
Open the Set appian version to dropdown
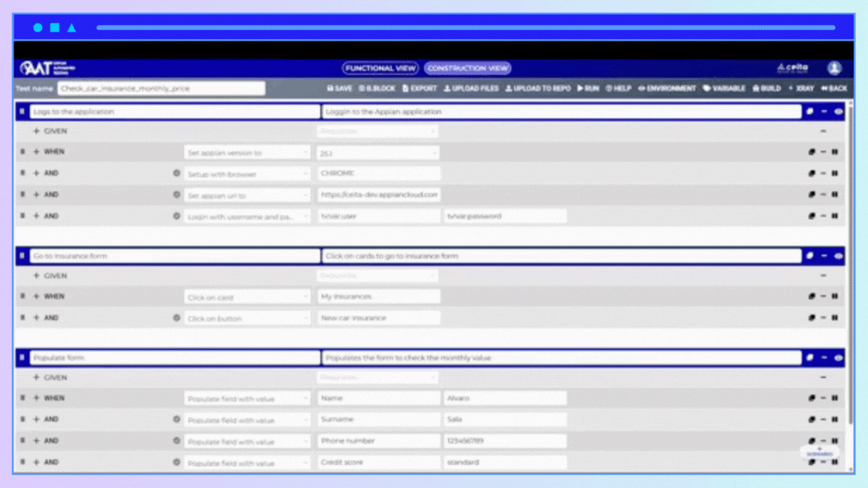pyautogui.click(x=247, y=151)
